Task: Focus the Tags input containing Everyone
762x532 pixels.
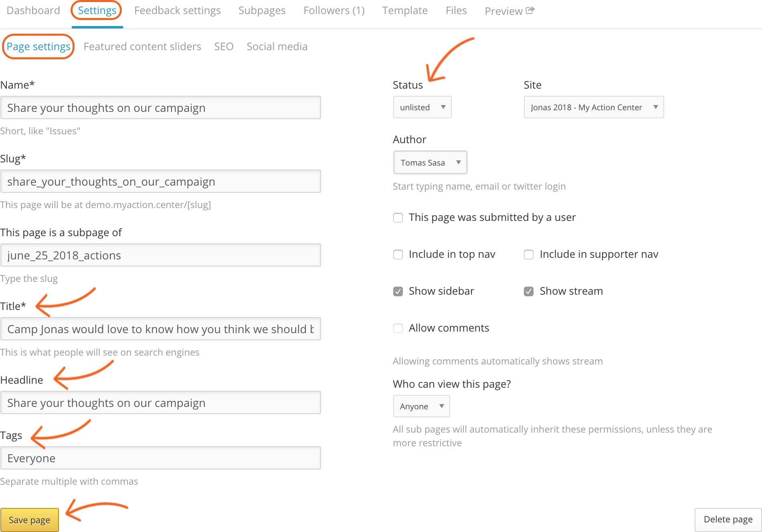Action: 160,458
